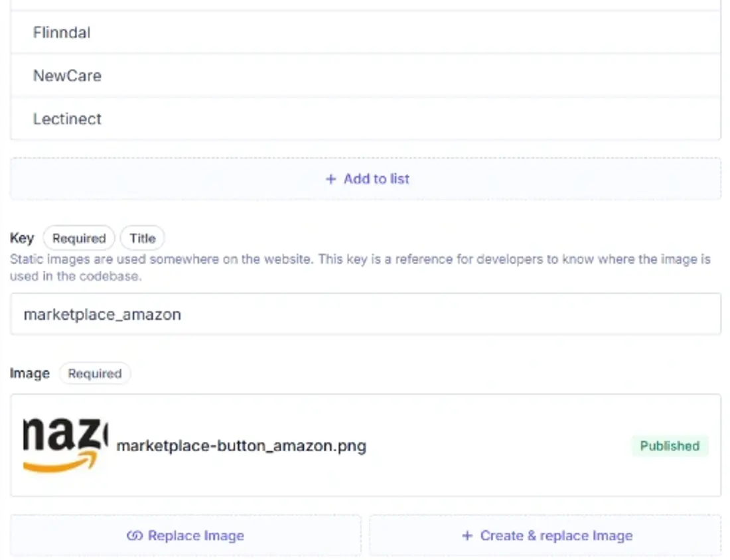
Task: Click the Key field label
Action: (22, 238)
